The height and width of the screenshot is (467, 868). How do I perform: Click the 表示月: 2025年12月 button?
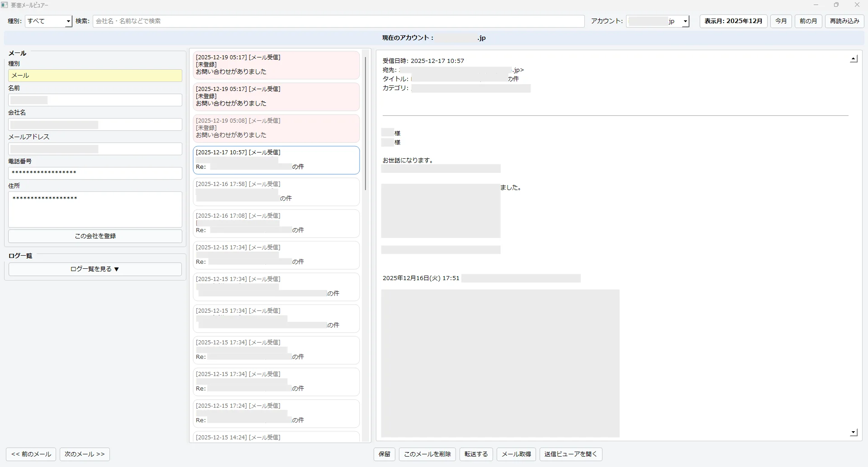[x=733, y=21]
